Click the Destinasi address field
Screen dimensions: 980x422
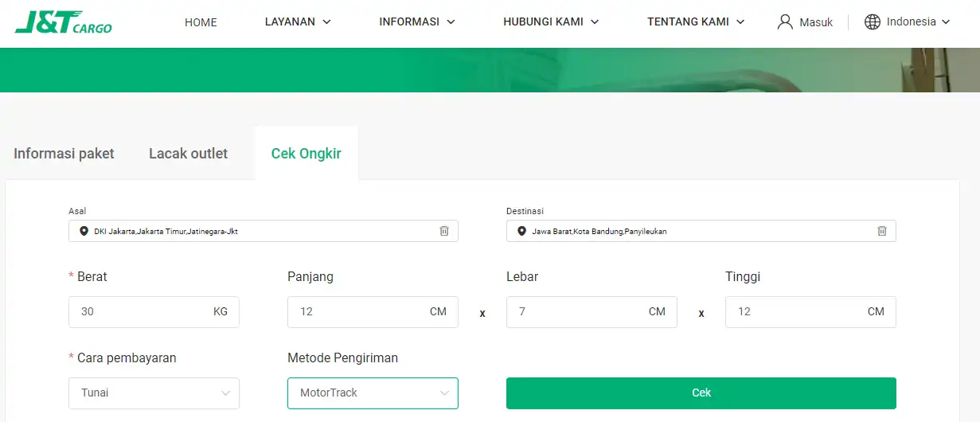(701, 231)
